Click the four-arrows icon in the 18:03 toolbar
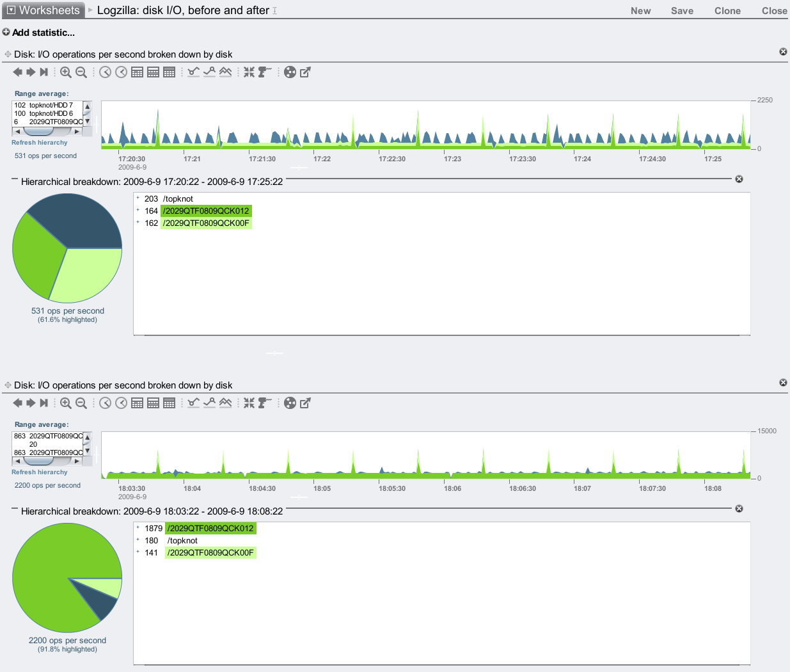 pyautogui.click(x=249, y=403)
